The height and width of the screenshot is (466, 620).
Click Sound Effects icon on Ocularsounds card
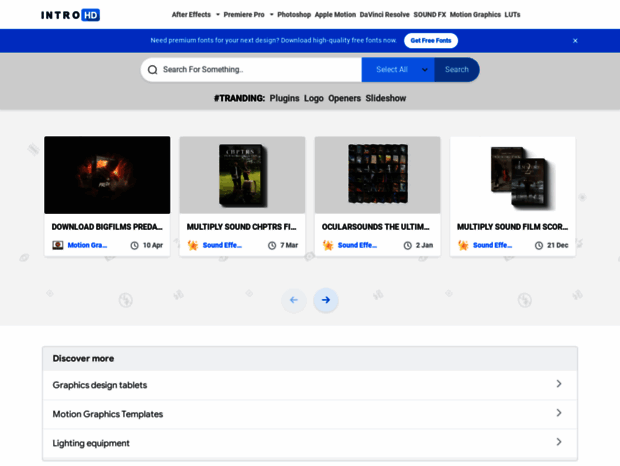pyautogui.click(x=328, y=245)
